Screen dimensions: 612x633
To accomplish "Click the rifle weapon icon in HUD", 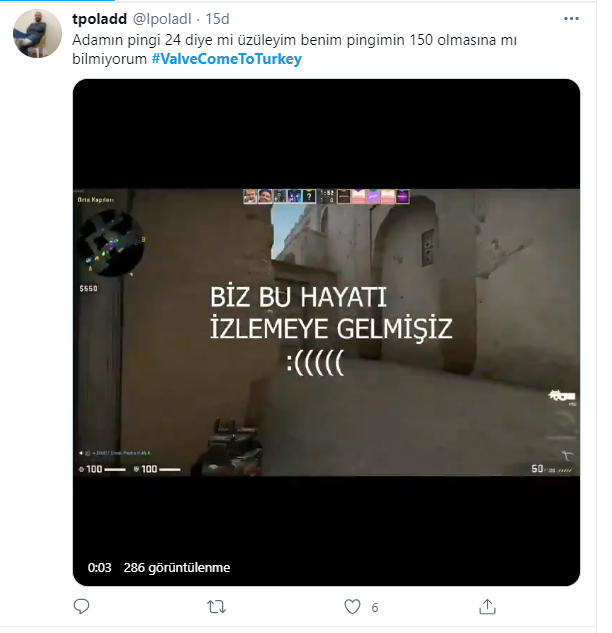I will click(562, 396).
